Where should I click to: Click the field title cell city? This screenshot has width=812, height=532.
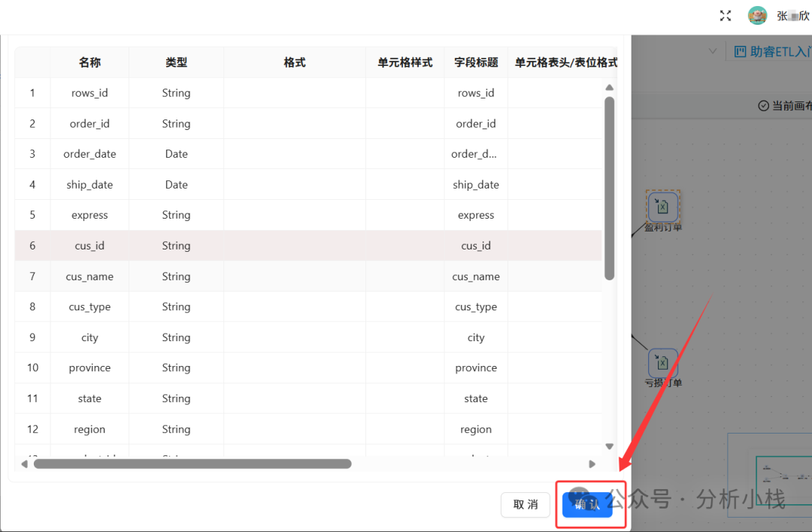[476, 337]
